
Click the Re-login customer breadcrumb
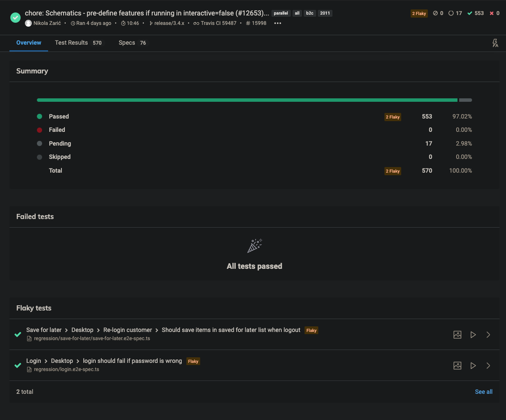click(128, 330)
